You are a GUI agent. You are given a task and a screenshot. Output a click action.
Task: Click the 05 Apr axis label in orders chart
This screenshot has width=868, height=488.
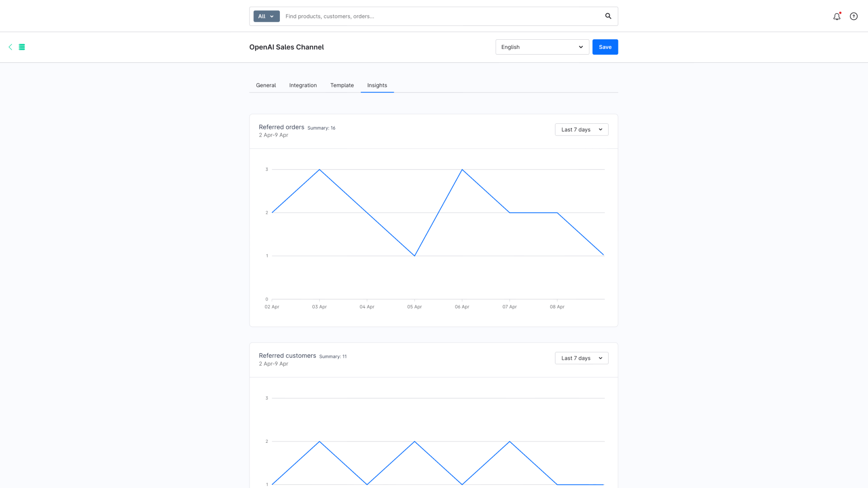point(414,307)
